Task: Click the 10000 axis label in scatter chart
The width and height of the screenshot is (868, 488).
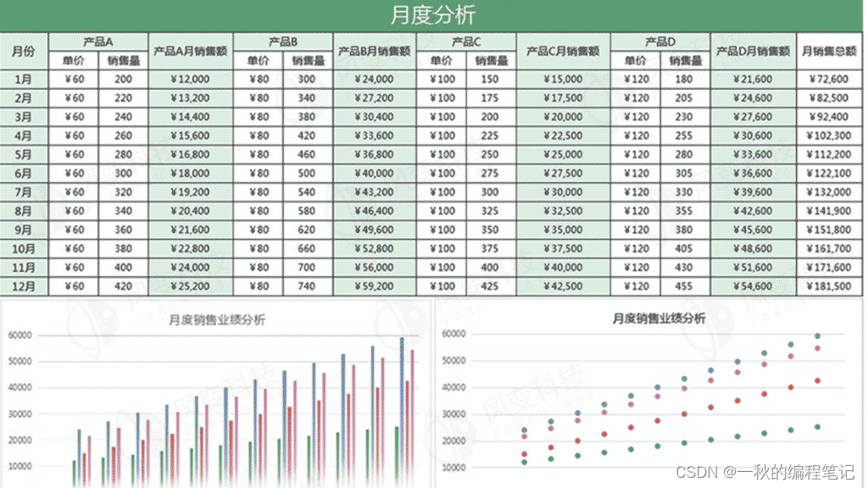Action: [454, 468]
